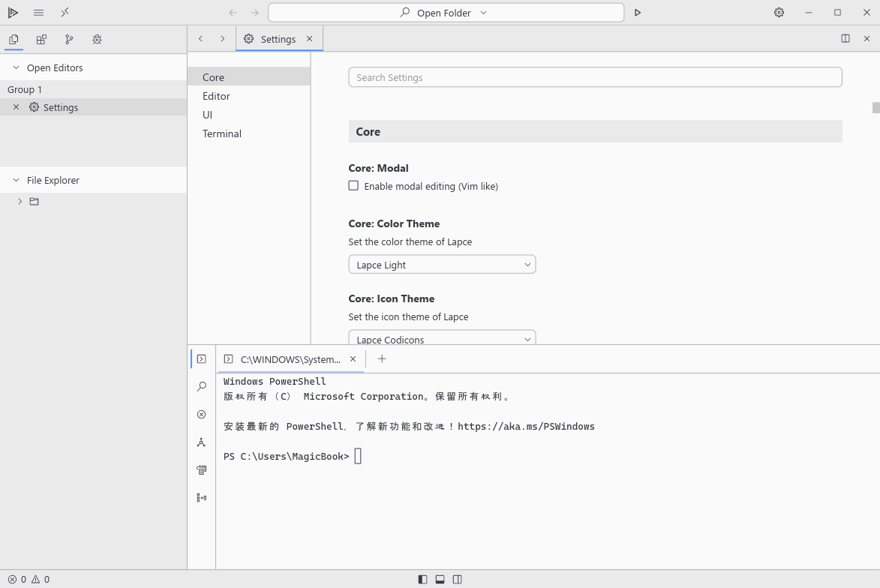Select the Editor settings category
The width and height of the screenshot is (880, 588).
248,96
